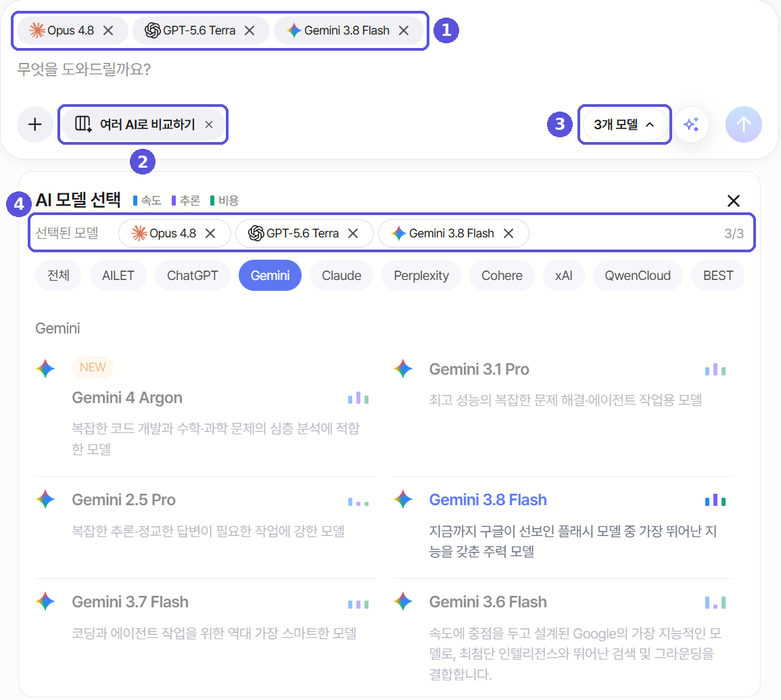Viewport: 781px width, 700px height.
Task: Switch to the Claude tab
Action: click(341, 275)
